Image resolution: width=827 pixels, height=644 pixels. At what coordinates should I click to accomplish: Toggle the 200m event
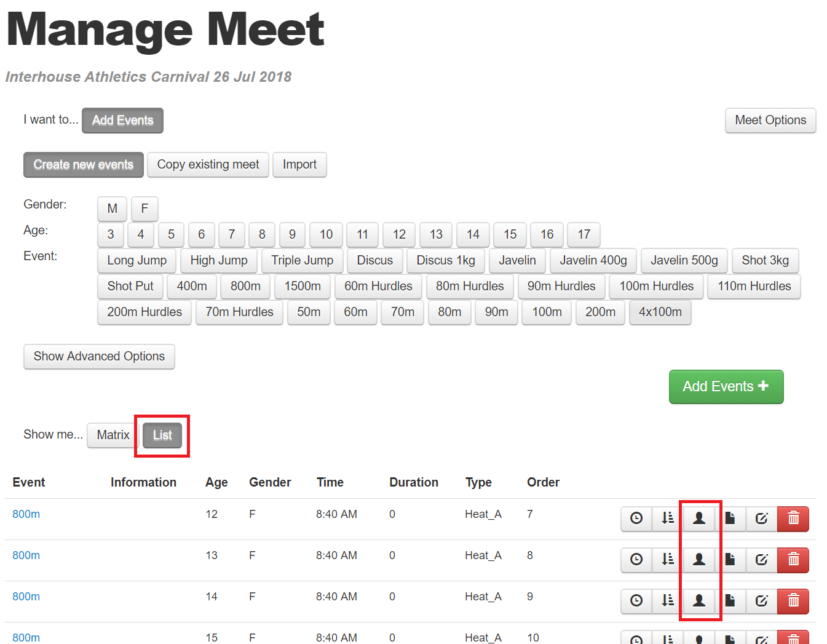[x=600, y=312]
